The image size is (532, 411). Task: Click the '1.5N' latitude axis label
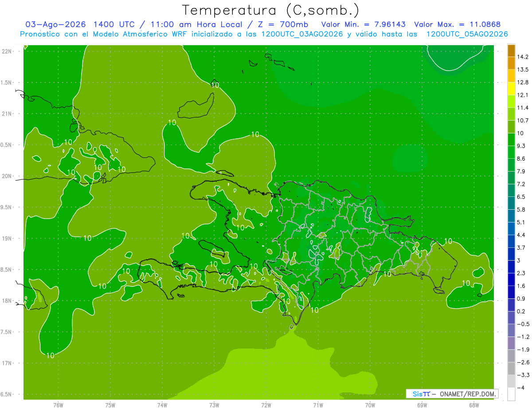7,82
